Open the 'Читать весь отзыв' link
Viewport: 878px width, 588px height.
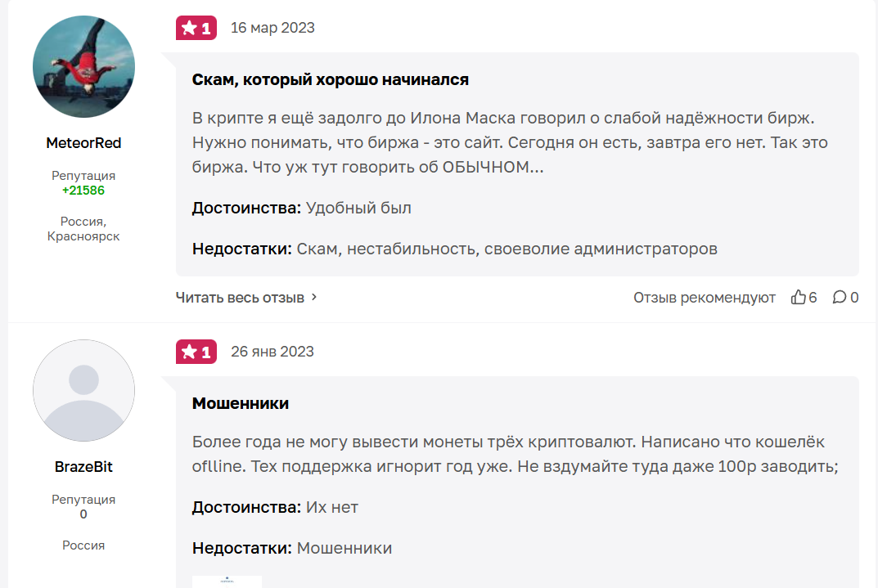(x=240, y=298)
